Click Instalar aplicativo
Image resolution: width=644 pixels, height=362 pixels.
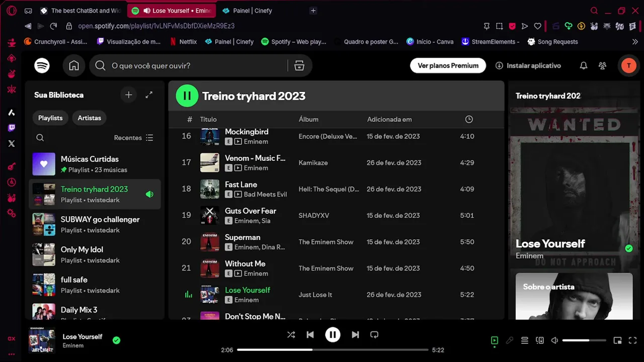(528, 65)
